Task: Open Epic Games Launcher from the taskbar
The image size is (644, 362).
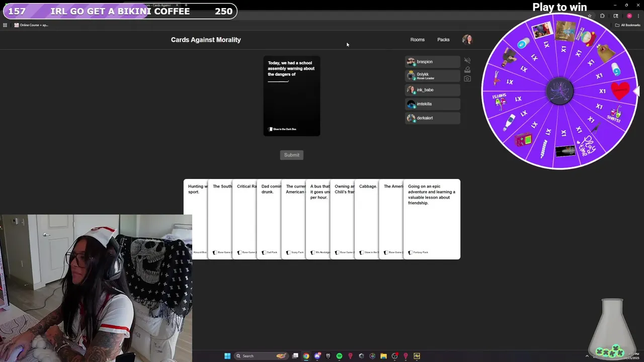Action: (328, 356)
